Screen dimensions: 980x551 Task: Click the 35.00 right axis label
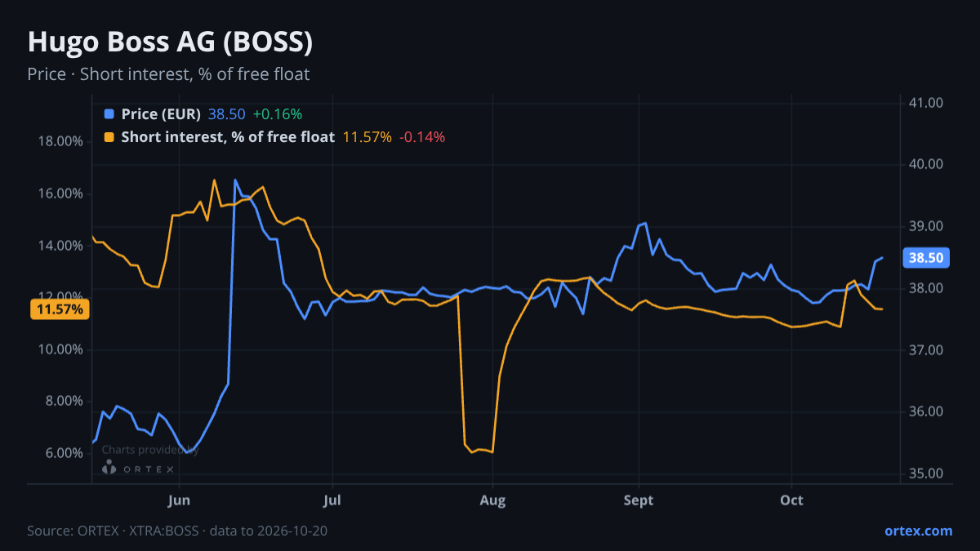tap(926, 473)
